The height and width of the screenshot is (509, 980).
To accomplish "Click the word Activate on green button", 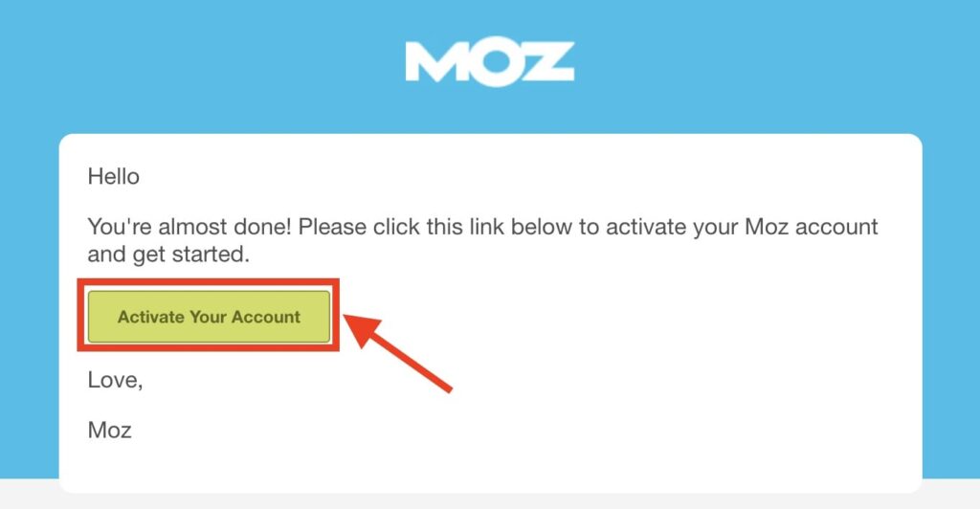I will click(x=150, y=317).
